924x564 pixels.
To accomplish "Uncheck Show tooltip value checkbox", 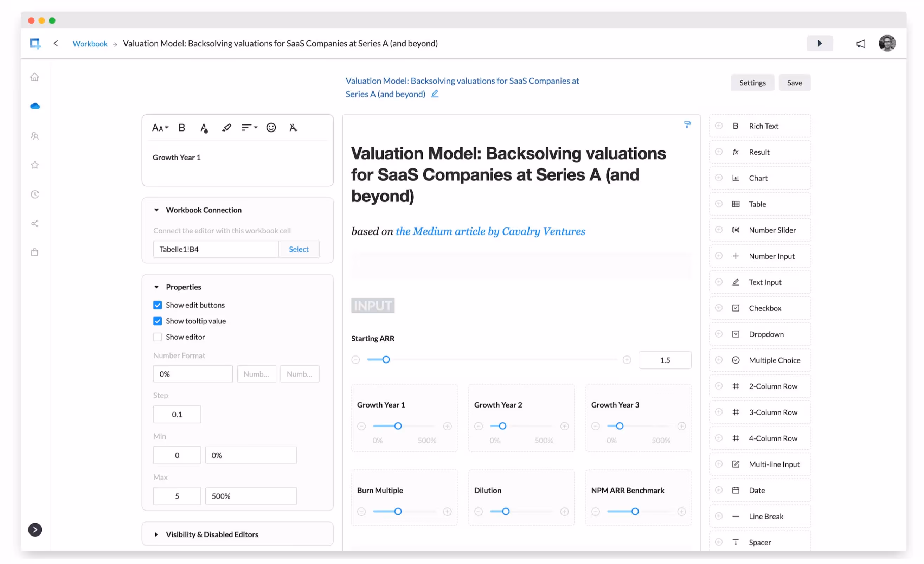I will coord(158,321).
